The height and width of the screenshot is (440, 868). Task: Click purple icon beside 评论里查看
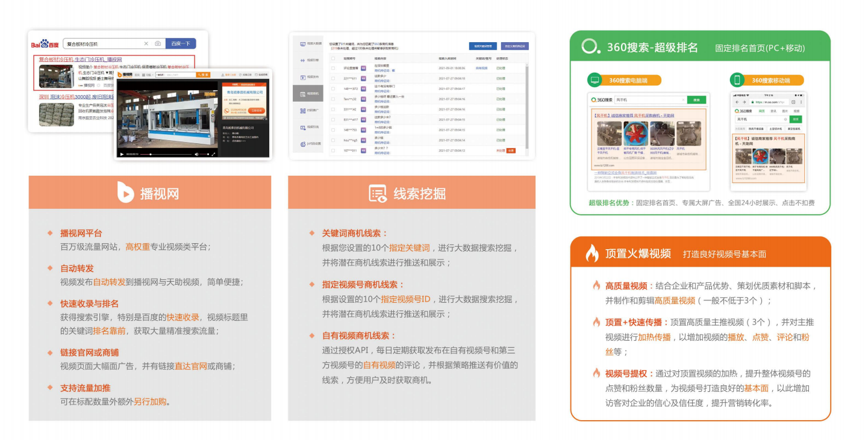point(363,68)
